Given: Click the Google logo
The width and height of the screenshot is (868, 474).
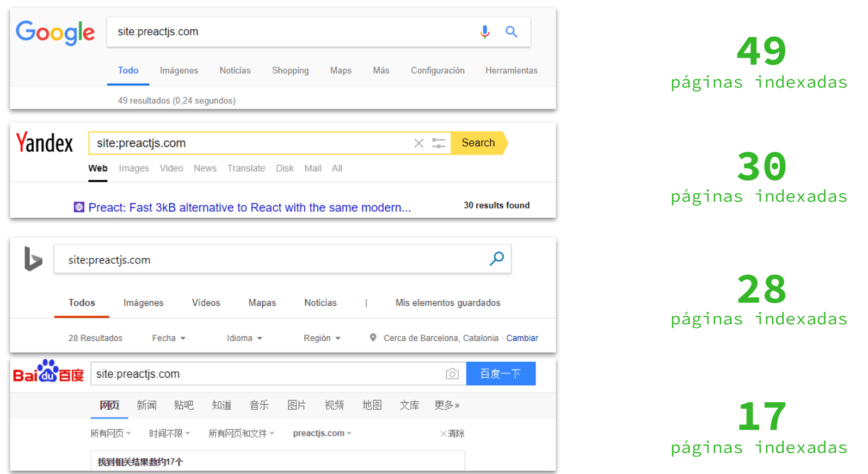Looking at the screenshot, I should pos(55,33).
